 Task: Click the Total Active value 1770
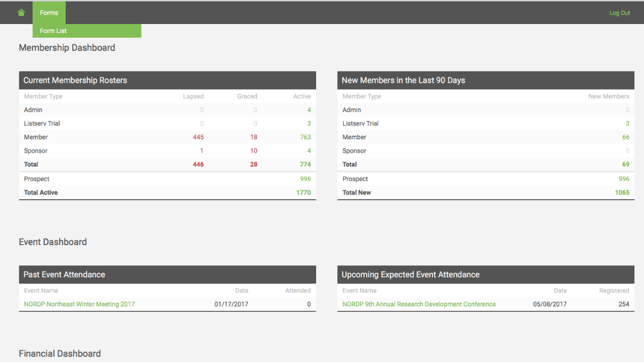click(303, 192)
